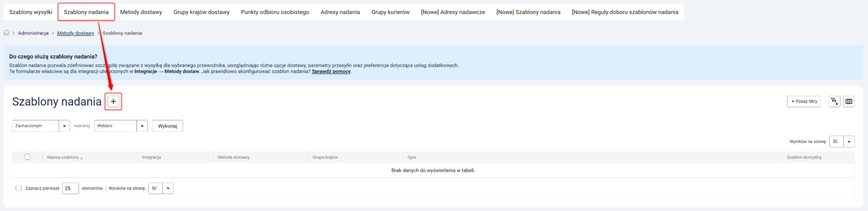
Task: Tick the select-all checkbox in table header
Action: pos(27,157)
